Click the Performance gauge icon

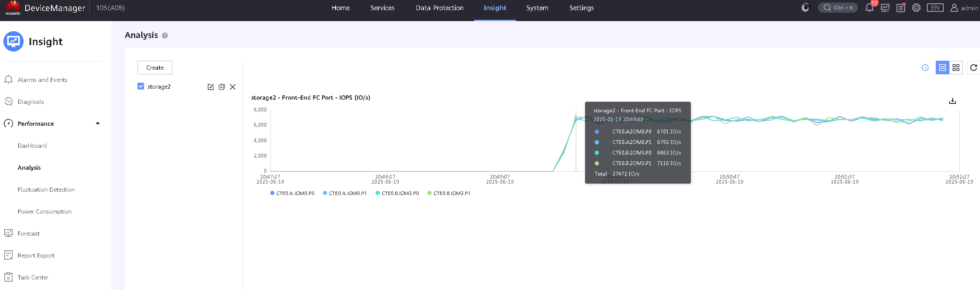[8, 124]
